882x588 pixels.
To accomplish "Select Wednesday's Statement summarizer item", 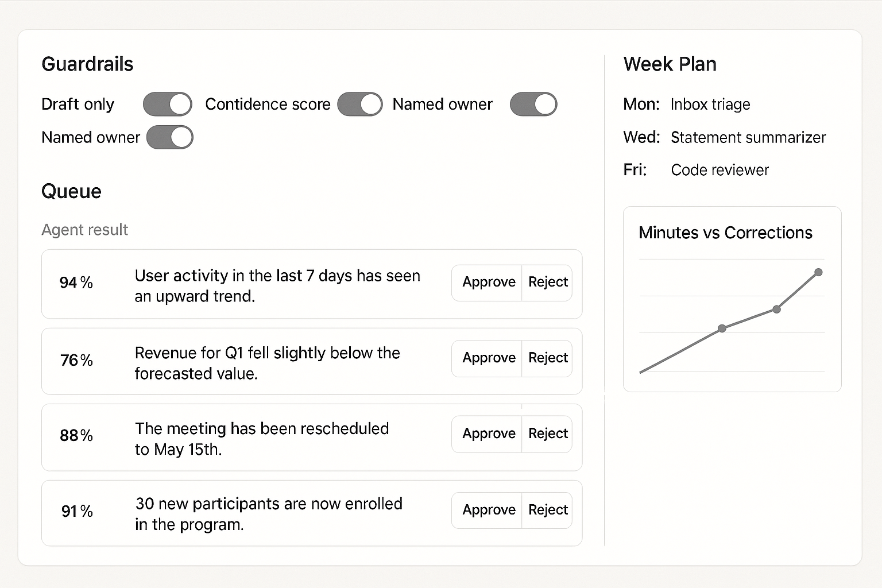I will pyautogui.click(x=748, y=138).
